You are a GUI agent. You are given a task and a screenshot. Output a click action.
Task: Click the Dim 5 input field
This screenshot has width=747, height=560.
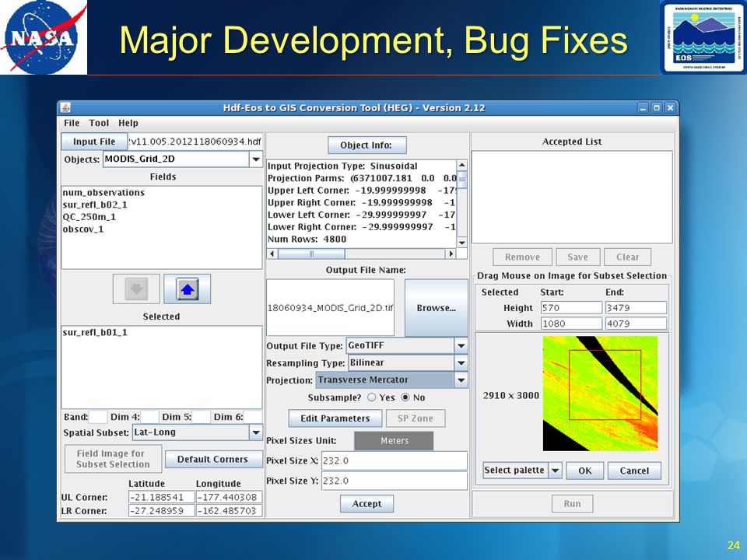tap(201, 417)
